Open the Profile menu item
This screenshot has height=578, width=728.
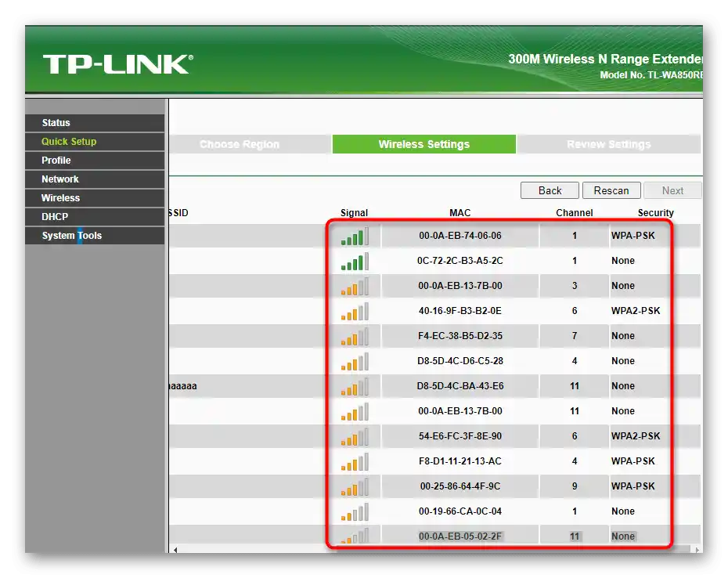tap(95, 161)
